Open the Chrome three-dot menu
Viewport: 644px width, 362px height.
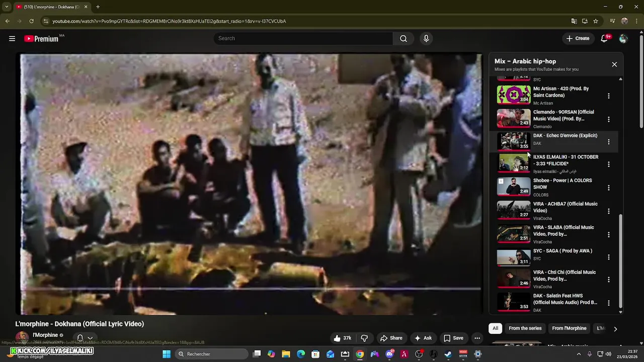tap(636, 21)
